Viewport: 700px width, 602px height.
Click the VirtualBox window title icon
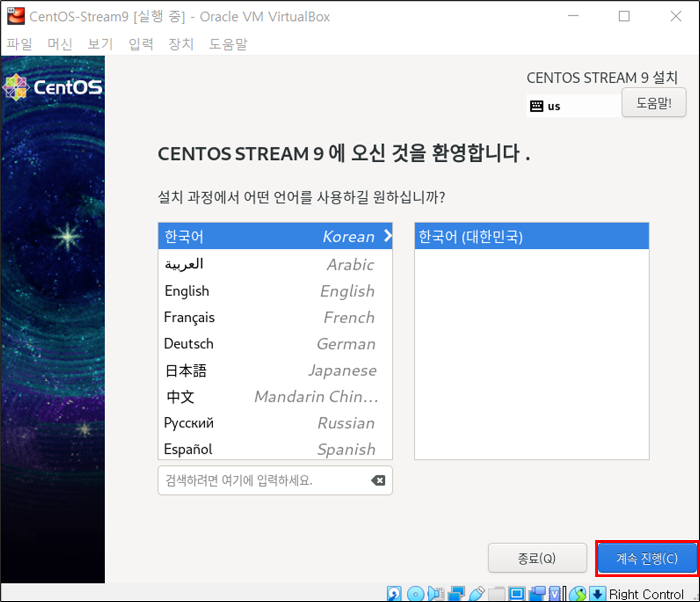coord(15,16)
